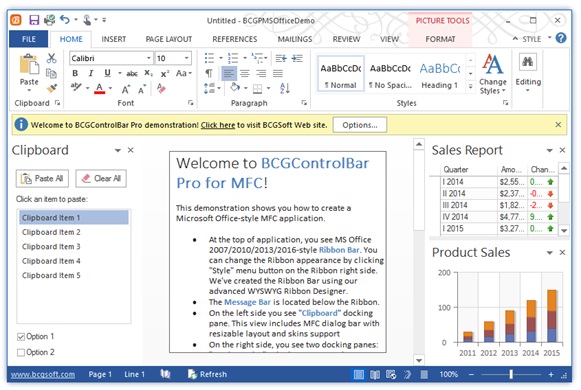
Task: Click the Save icon in quick access toolbar
Action: point(34,20)
